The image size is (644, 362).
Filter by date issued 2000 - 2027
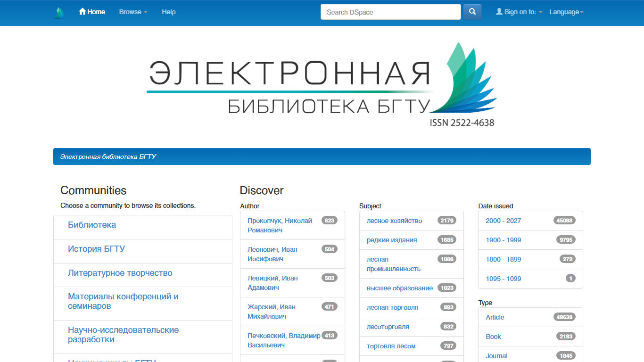coord(504,221)
